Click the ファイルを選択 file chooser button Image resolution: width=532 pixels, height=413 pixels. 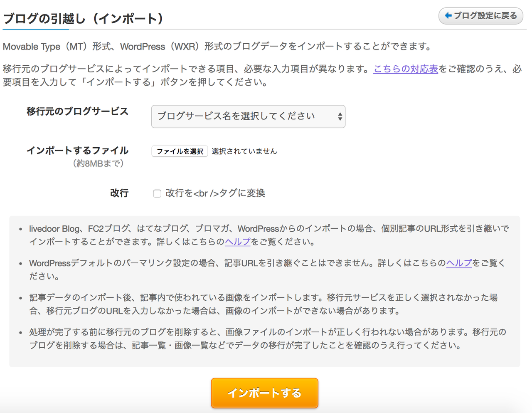(x=180, y=151)
